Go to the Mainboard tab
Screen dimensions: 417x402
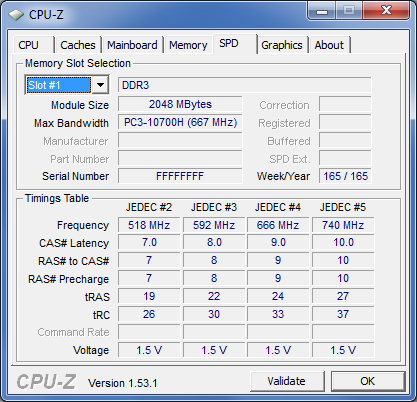132,45
